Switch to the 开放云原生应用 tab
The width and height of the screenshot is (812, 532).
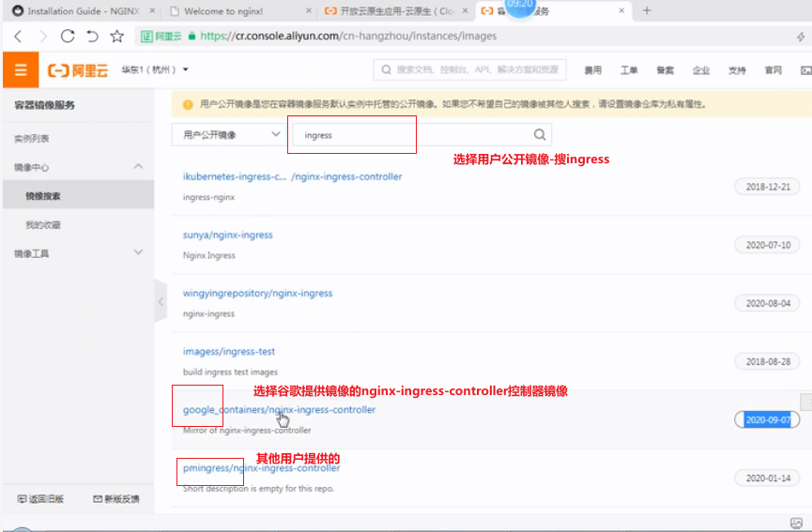point(396,11)
